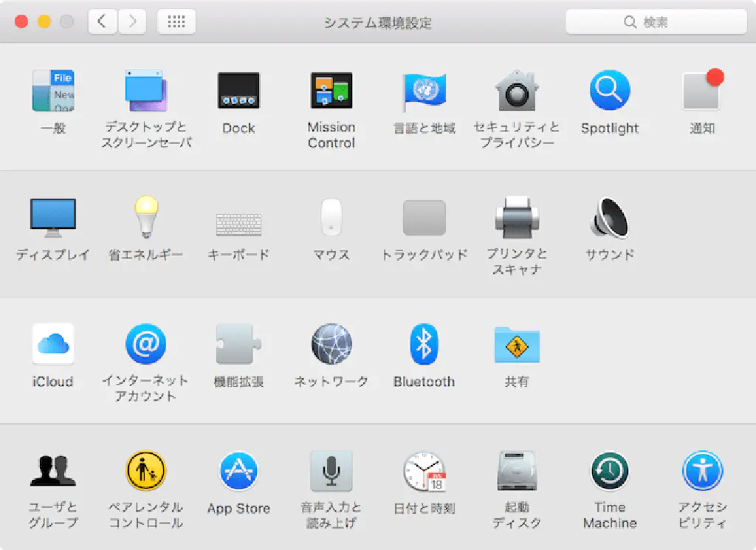The width and height of the screenshot is (756, 550).
Task: Open 省エネルギー light bulb icon
Action: coord(145,217)
